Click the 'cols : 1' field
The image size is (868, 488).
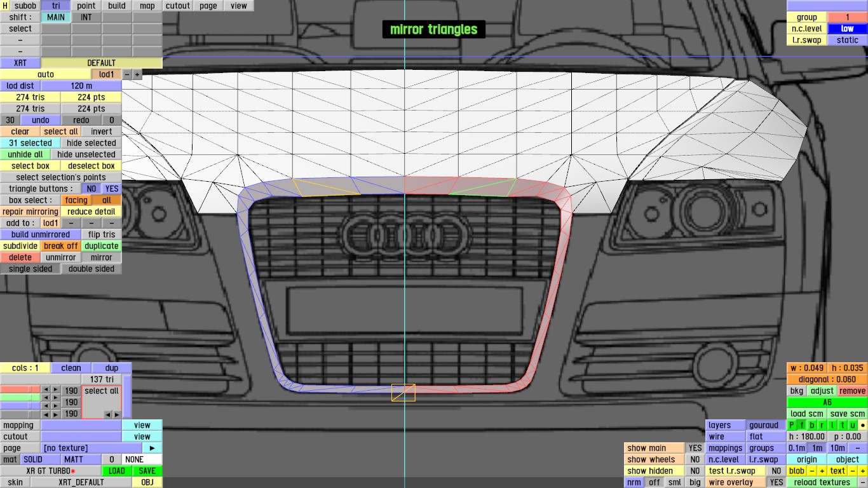coord(25,368)
